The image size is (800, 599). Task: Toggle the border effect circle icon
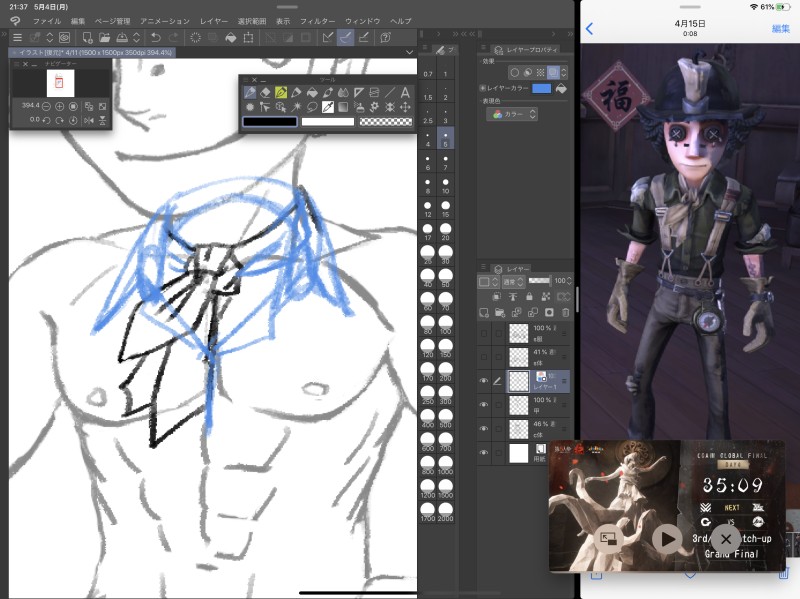click(515, 72)
